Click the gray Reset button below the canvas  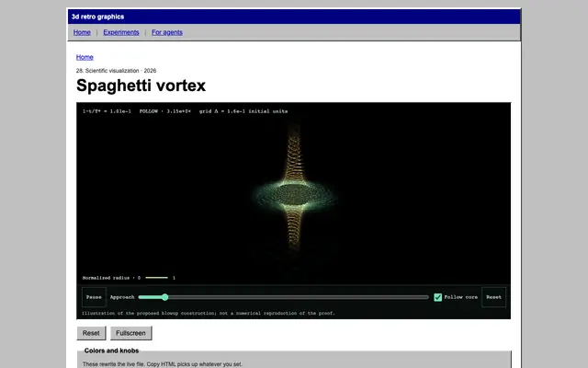click(x=91, y=333)
